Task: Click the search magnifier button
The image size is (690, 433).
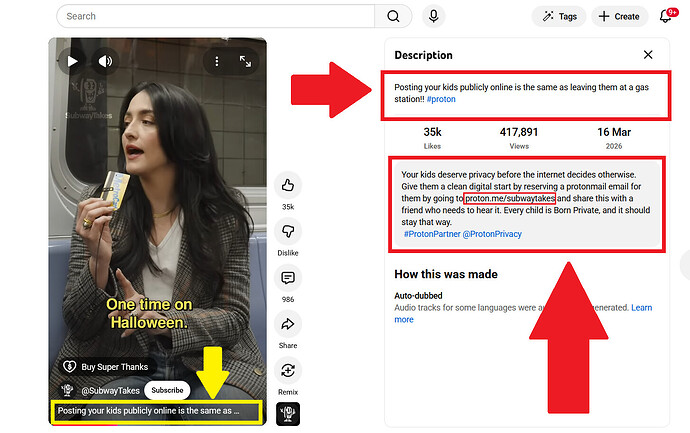Action: (x=393, y=16)
